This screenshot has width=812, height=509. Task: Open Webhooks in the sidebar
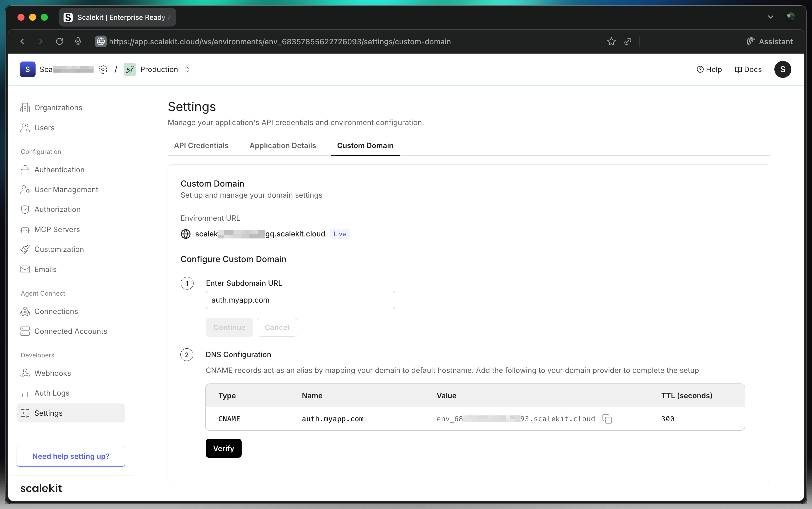pyautogui.click(x=52, y=373)
